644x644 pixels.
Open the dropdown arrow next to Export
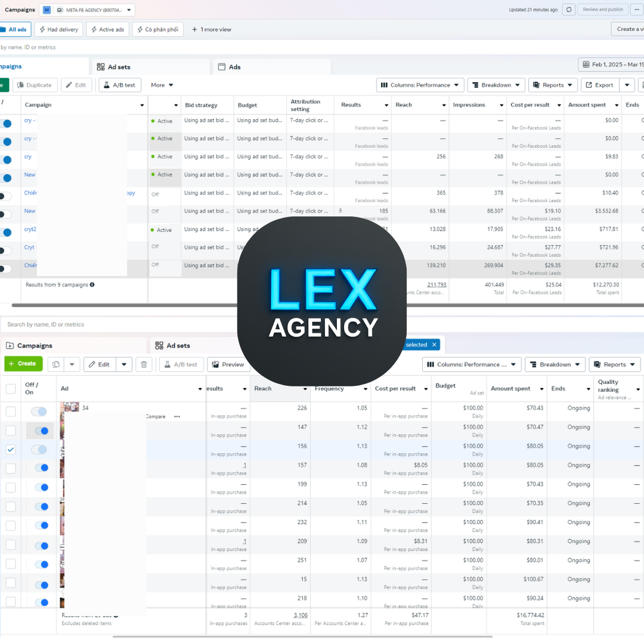[x=627, y=85]
